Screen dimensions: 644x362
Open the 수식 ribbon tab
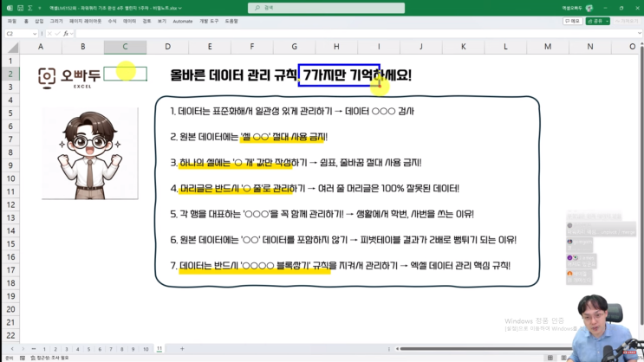112,21
